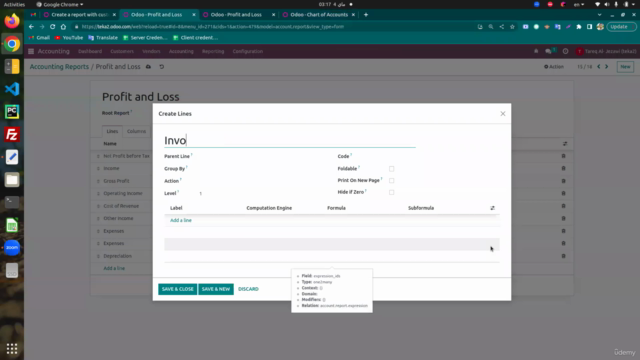Open the en keyboard language indicator

[x=579, y=4]
